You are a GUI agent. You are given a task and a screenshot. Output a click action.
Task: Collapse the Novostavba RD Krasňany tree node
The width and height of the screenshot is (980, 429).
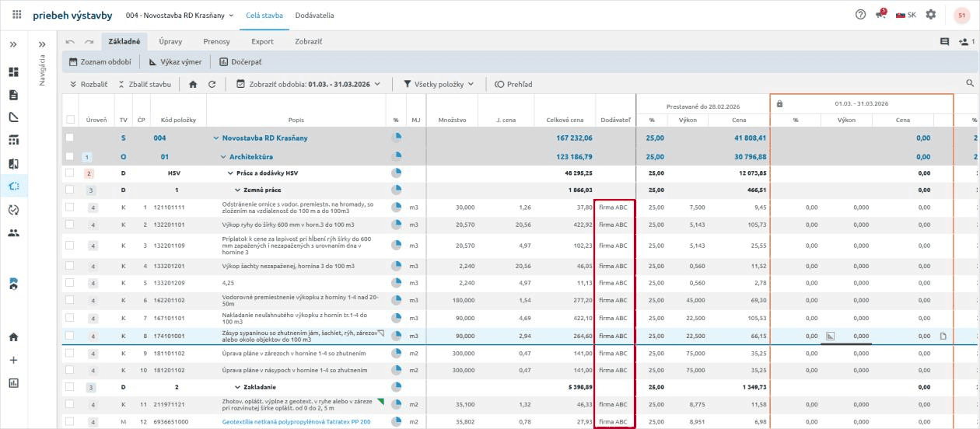(216, 138)
